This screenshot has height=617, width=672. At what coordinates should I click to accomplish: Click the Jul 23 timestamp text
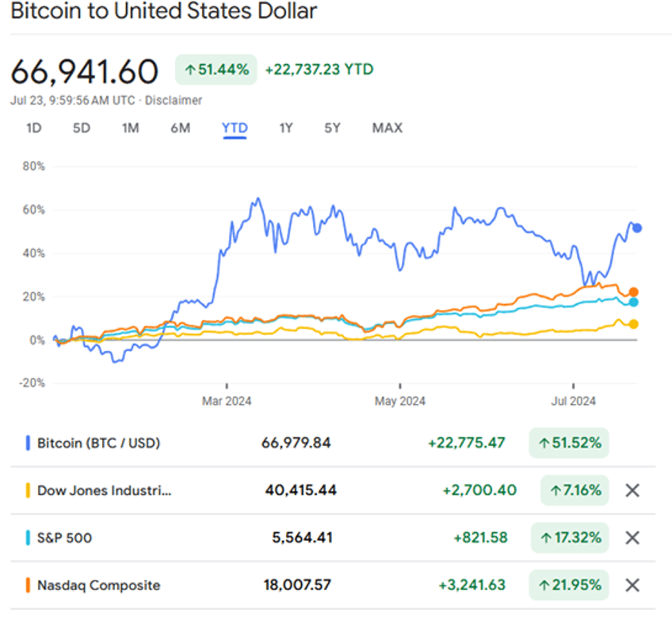(x=73, y=101)
